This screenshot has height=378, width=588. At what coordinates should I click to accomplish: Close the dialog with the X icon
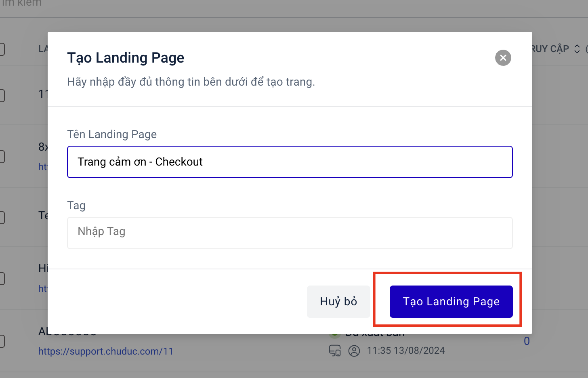click(x=503, y=58)
